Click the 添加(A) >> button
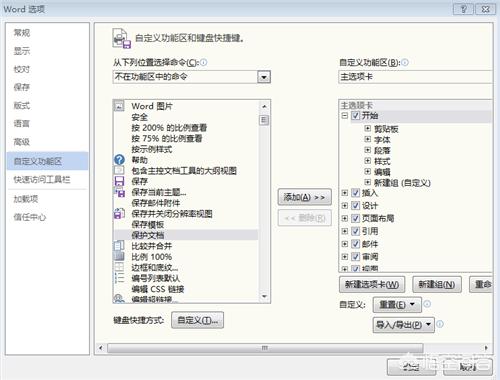 pyautogui.click(x=305, y=197)
